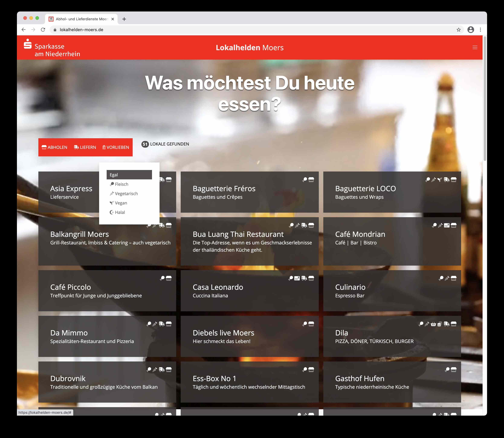Viewport: 504px width, 438px height.
Task: Open a new browser tab
Action: [124, 19]
